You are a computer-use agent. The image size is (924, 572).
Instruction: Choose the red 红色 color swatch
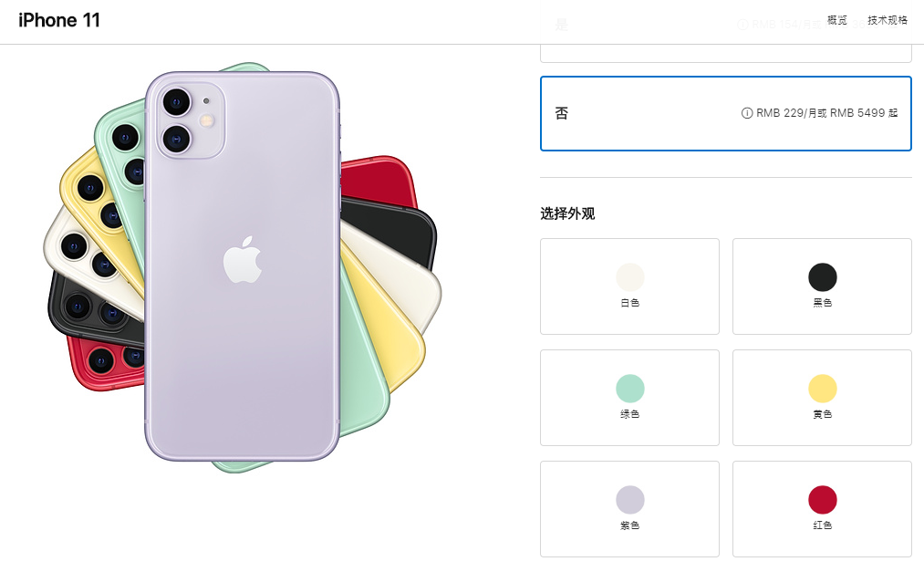tap(822, 509)
